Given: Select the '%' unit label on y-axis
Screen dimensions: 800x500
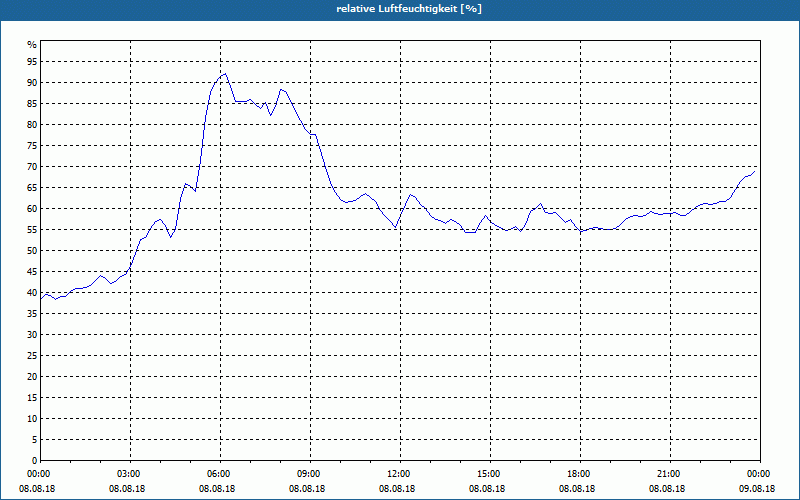Looking at the screenshot, I should (32, 45).
